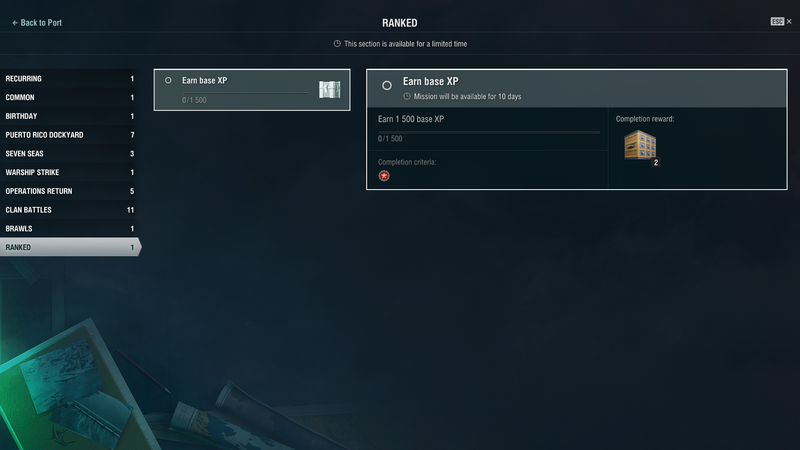Select the Earn base XP mission card
The image size is (800, 450).
pos(252,90)
